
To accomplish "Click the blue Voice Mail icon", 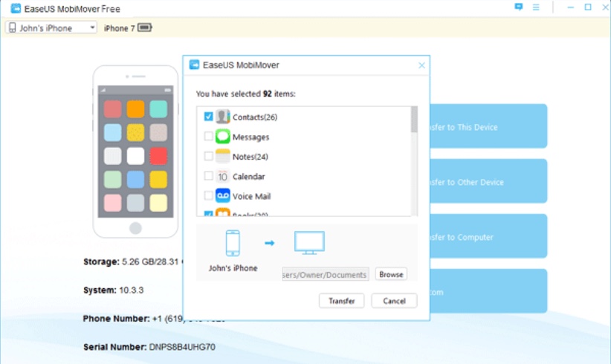I will click(x=223, y=196).
